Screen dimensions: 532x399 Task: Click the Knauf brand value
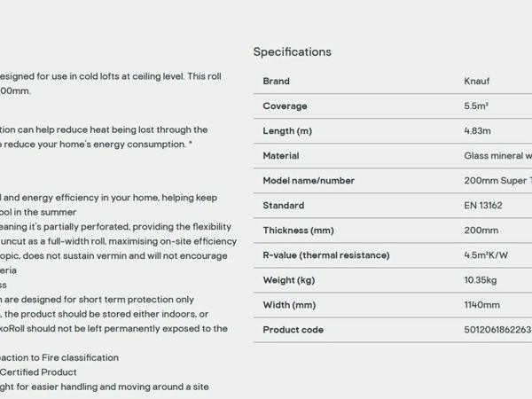point(477,81)
